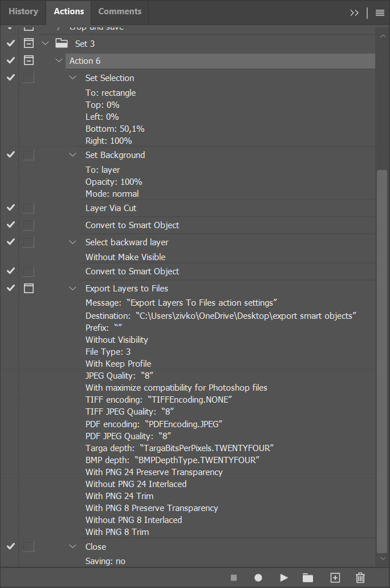Collapse the Set Background step details
Image resolution: width=390 pixels, height=588 pixels.
tap(72, 155)
